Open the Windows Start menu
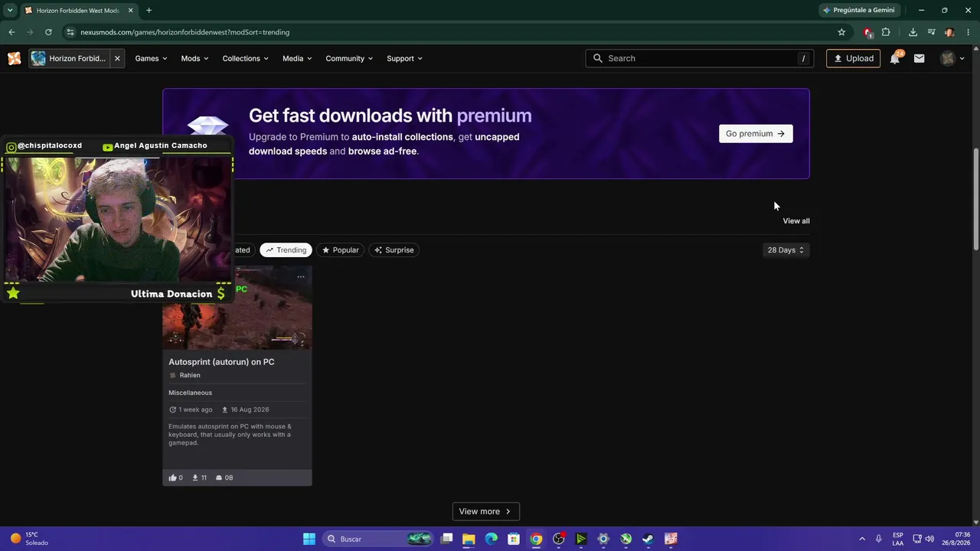Viewport: 980px width, 551px height. [x=309, y=539]
